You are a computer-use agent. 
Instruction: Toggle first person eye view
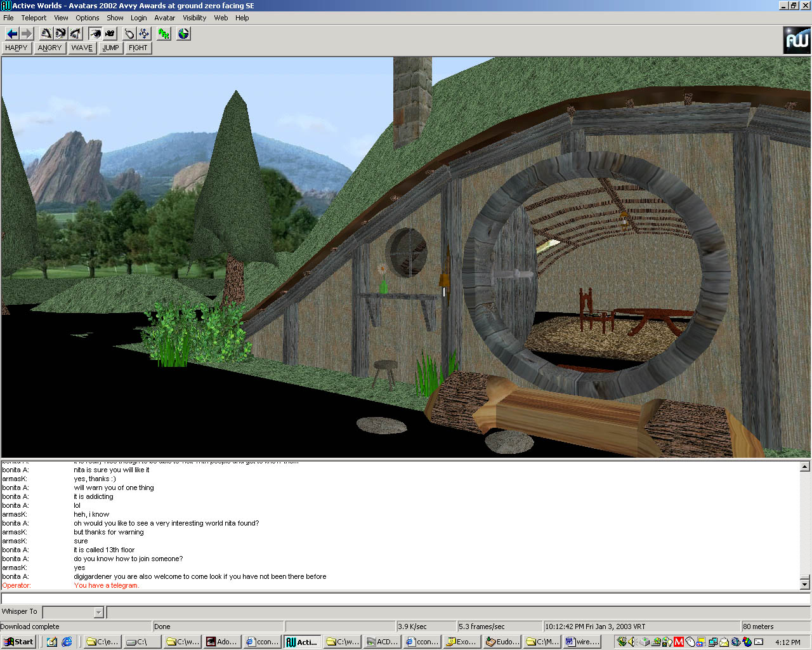tap(95, 34)
